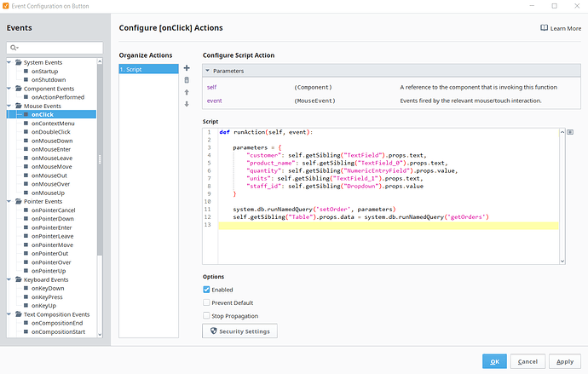This screenshot has height=374, width=588.
Task: Collapse the System Events tree node
Action: coord(9,62)
